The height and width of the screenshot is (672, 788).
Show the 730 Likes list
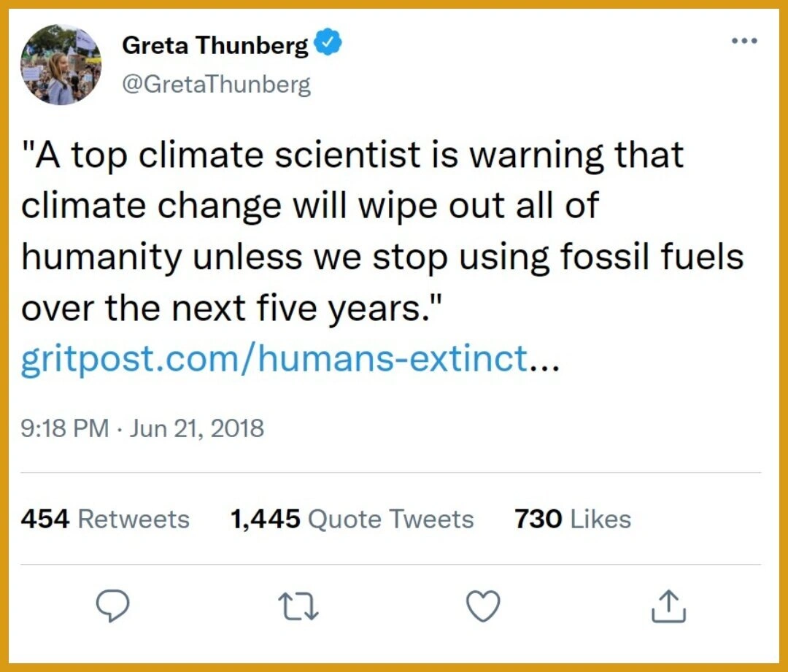click(x=573, y=519)
